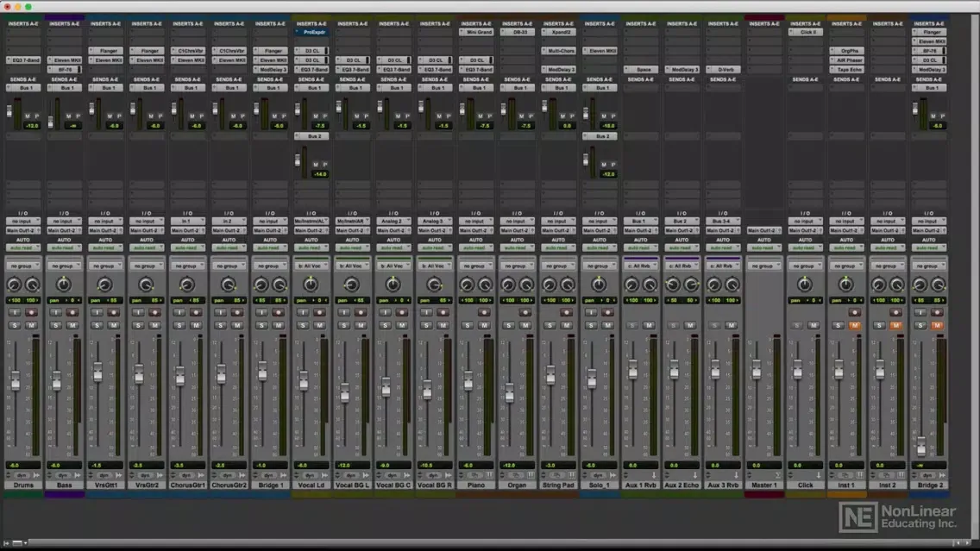Click the Drums left pan knob
980x551 pixels.
(x=14, y=285)
